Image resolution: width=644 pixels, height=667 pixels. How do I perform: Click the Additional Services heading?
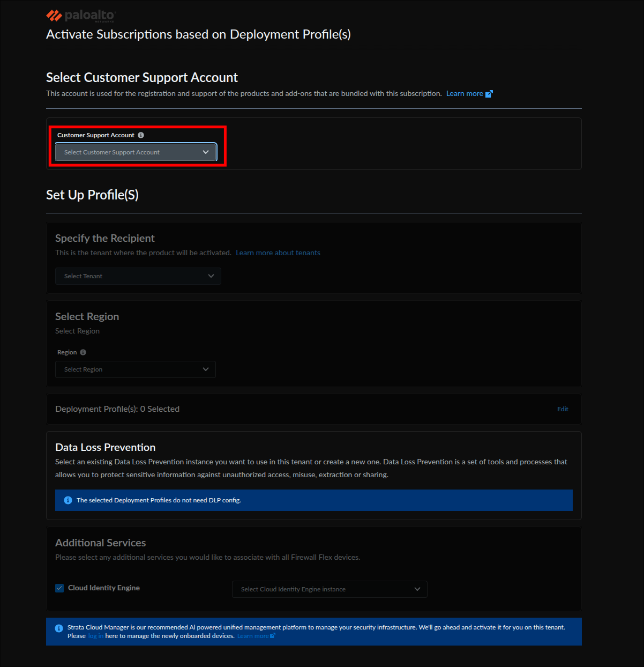tap(101, 543)
